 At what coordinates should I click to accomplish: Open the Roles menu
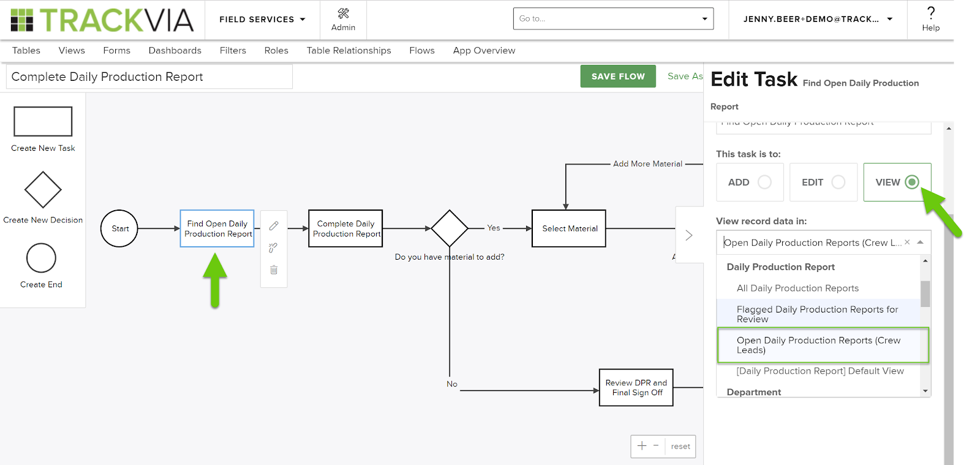point(276,50)
